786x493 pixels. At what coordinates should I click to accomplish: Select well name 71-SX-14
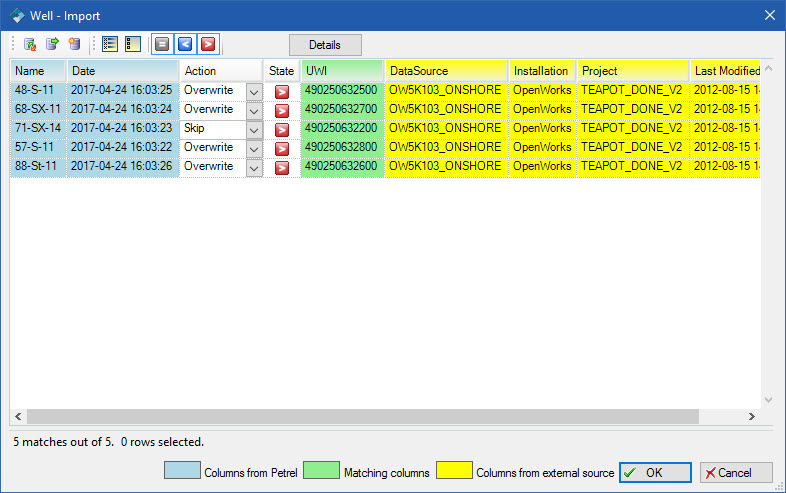[x=38, y=128]
